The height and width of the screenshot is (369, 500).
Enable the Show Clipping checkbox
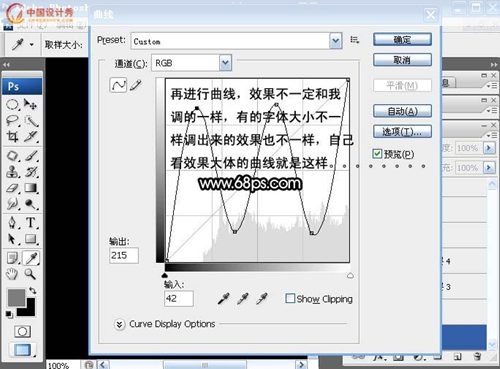point(290,298)
